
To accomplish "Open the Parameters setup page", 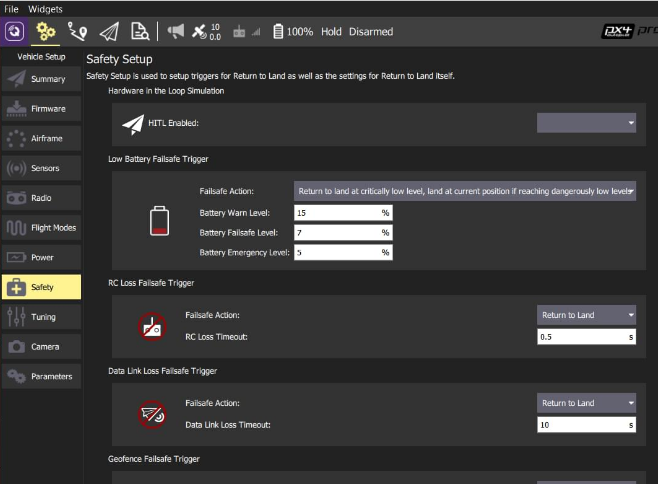I will point(41,376).
